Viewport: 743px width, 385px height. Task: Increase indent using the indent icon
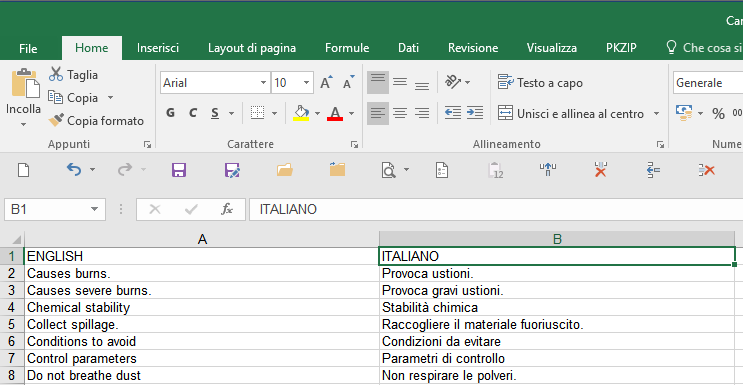475,113
